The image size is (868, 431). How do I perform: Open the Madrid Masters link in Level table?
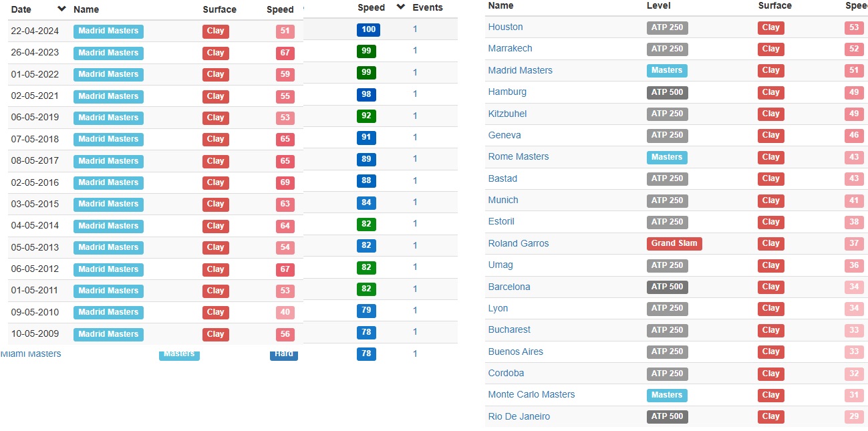(521, 70)
